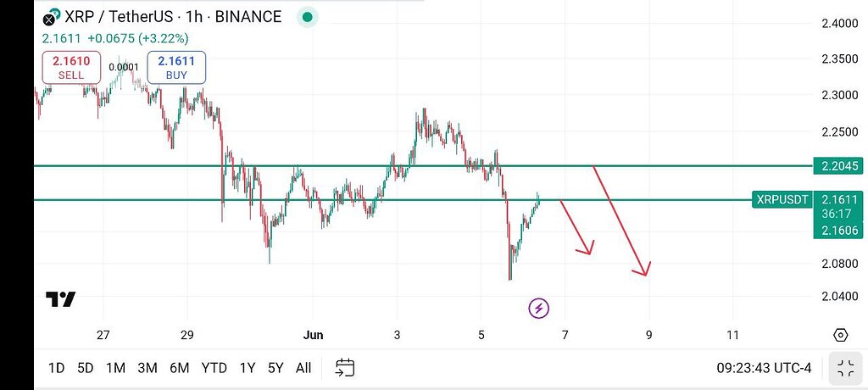Screen dimensions: 868x390
Task: Select the 2.2045 horizontal line price label
Action: [x=838, y=165]
